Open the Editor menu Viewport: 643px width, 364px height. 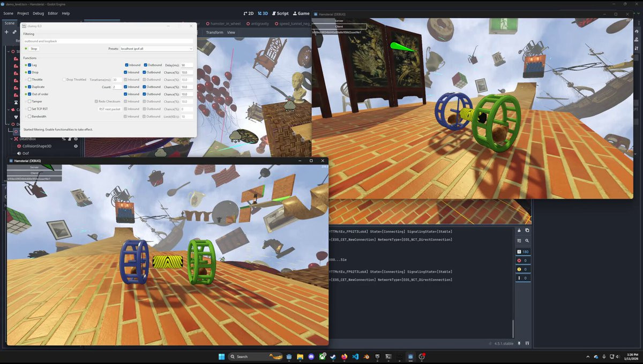(x=53, y=13)
